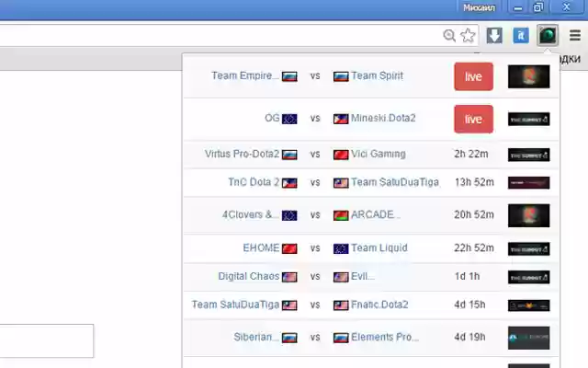Open Fnatic.Dota2 team link
Screen dimensions: 588x368
coord(379,305)
